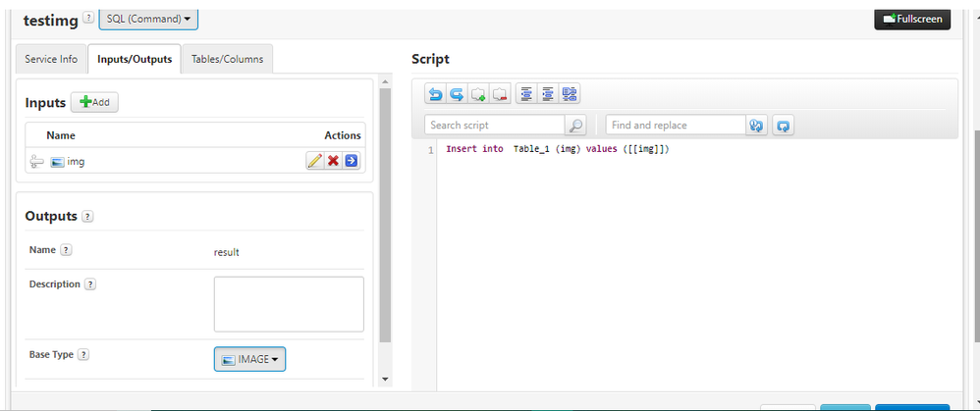Click the redo icon in script toolbar
This screenshot has height=411, width=980.
457,94
